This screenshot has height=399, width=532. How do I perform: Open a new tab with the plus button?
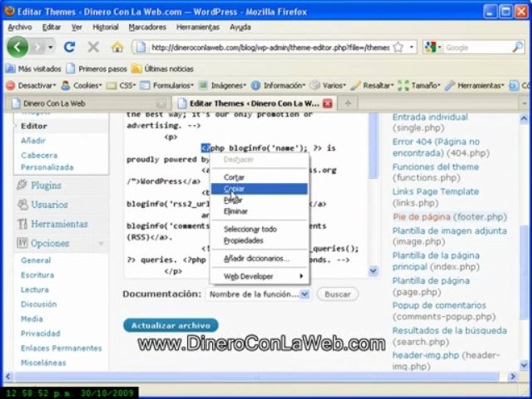(x=348, y=104)
